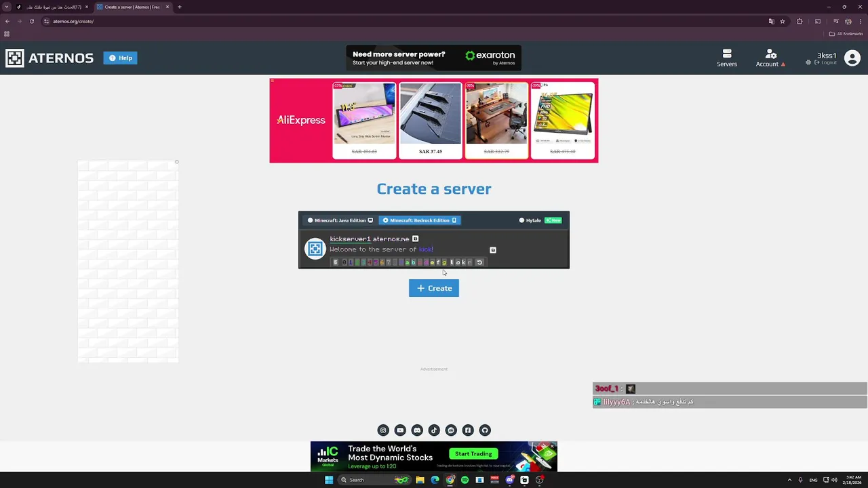This screenshot has width=868, height=488.
Task: Select Minecraft: Java Edition option
Action: point(340,220)
